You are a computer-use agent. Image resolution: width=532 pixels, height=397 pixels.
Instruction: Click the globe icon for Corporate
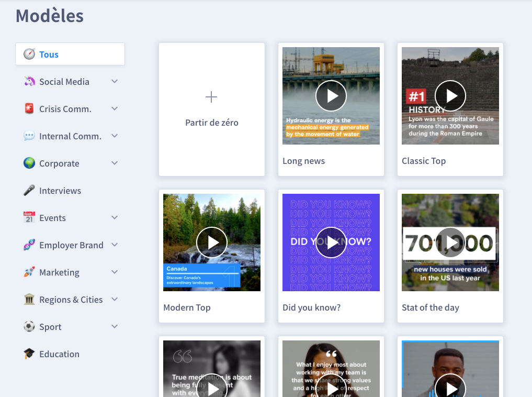point(29,163)
